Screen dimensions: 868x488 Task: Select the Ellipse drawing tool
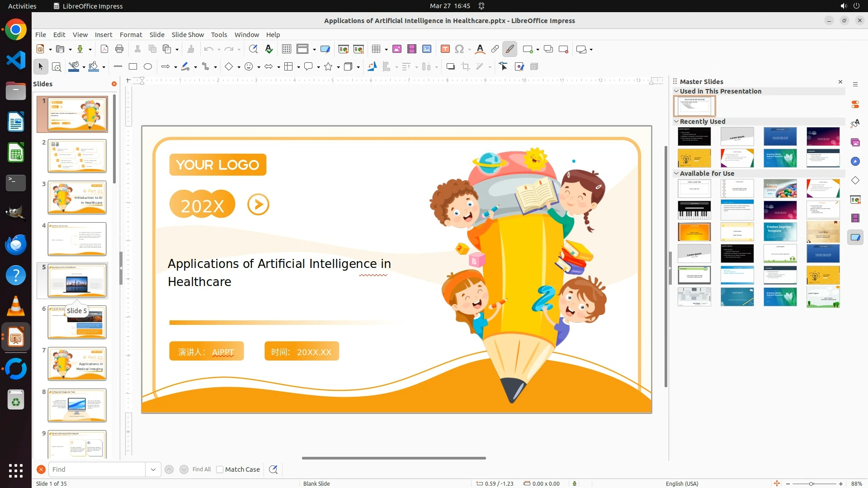[148, 67]
